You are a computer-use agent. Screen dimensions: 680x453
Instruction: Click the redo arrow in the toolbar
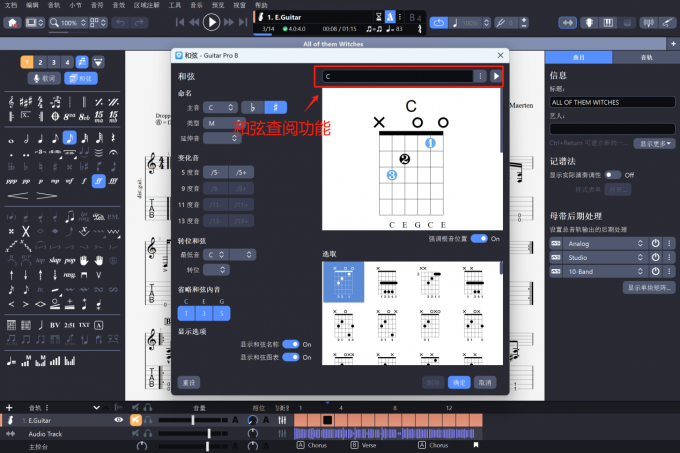(x=139, y=22)
